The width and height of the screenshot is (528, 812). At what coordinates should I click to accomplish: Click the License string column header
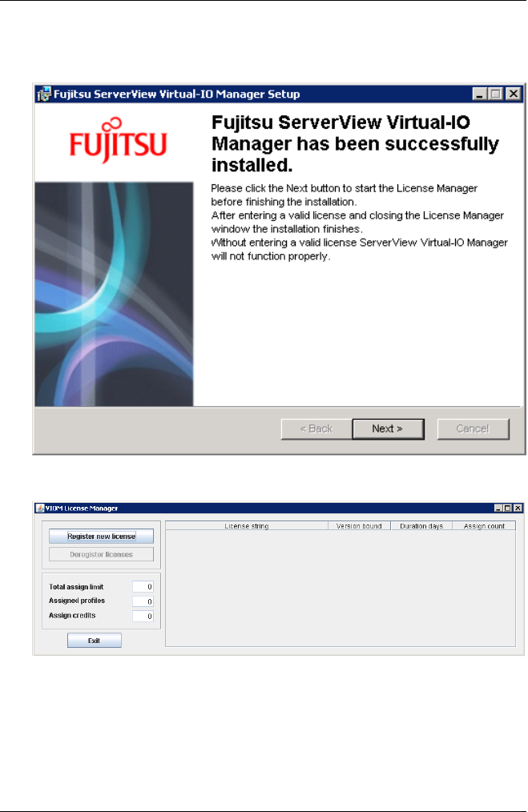click(247, 525)
